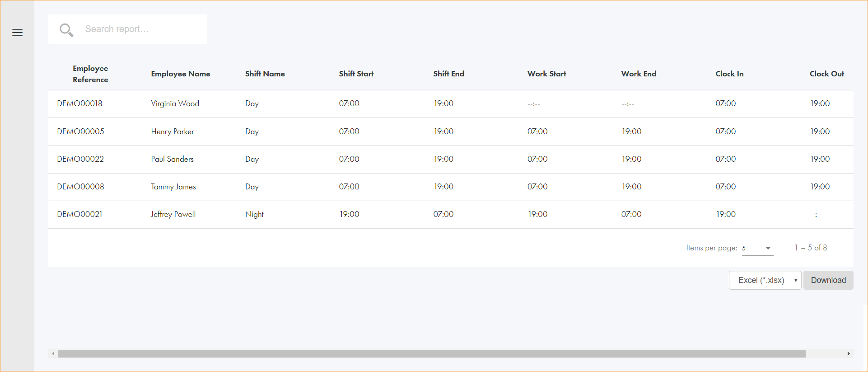Click the scrollbar right arrow
The width and height of the screenshot is (868, 372).
[849, 354]
